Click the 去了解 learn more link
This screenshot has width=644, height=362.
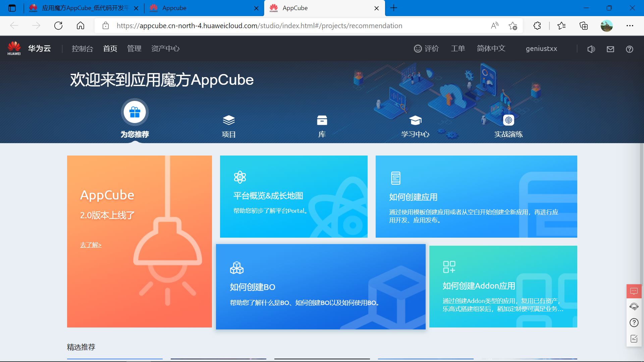(91, 245)
